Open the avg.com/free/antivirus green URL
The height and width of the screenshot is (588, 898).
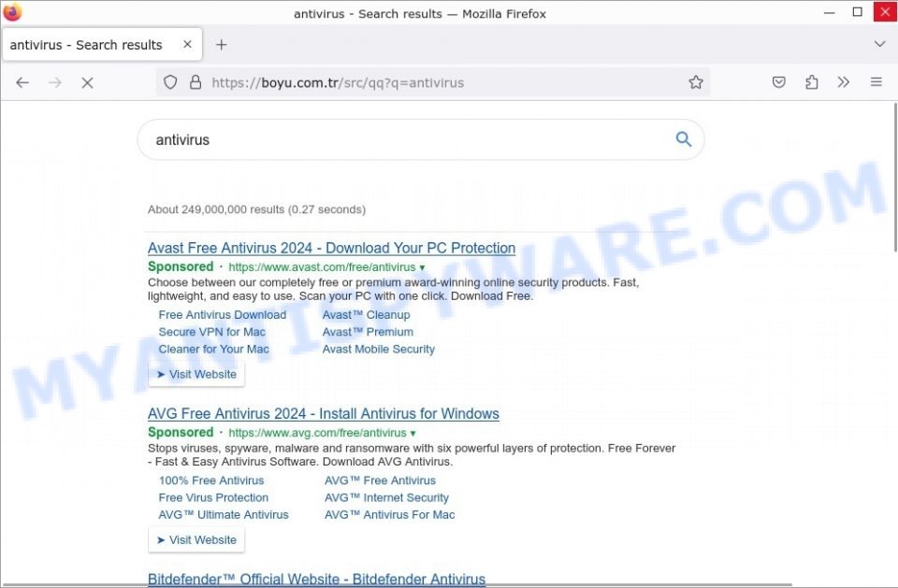[317, 434]
